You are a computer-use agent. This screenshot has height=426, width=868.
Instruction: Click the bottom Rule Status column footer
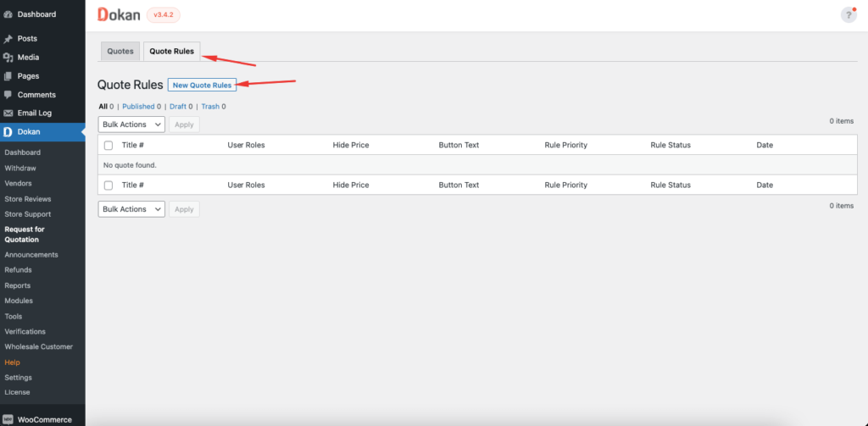pyautogui.click(x=670, y=185)
